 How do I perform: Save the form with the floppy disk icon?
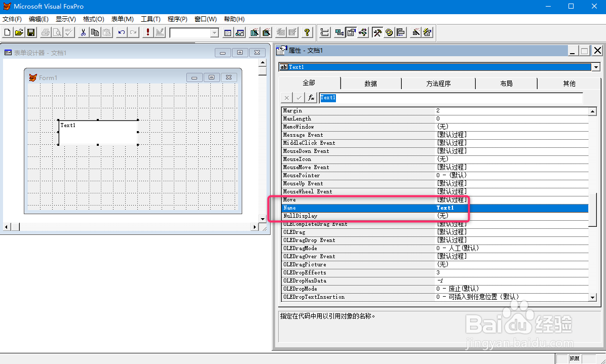(x=31, y=33)
